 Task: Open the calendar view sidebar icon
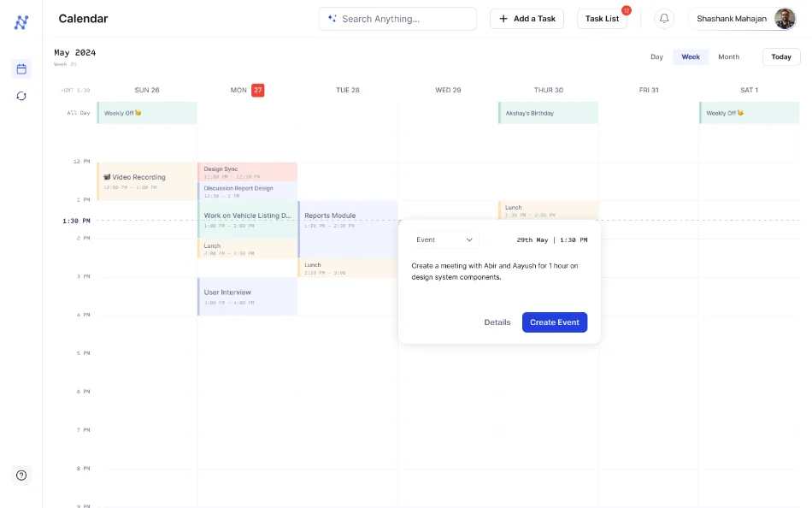[x=21, y=69]
